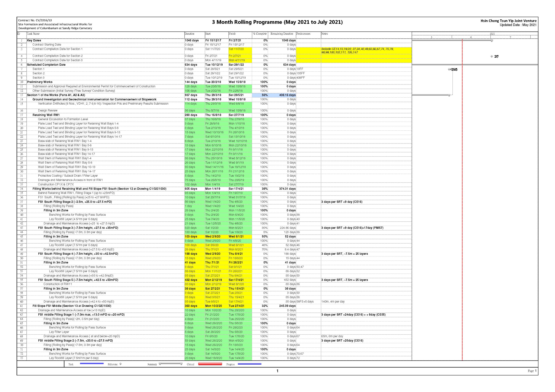Click "Submission and Approval Required at Environmental Permit" task

94,86
